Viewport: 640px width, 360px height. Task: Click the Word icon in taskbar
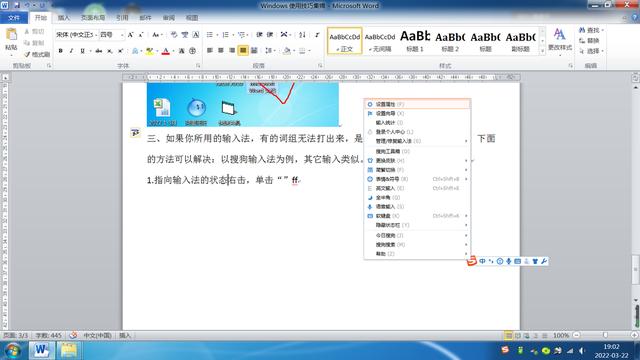(x=41, y=351)
